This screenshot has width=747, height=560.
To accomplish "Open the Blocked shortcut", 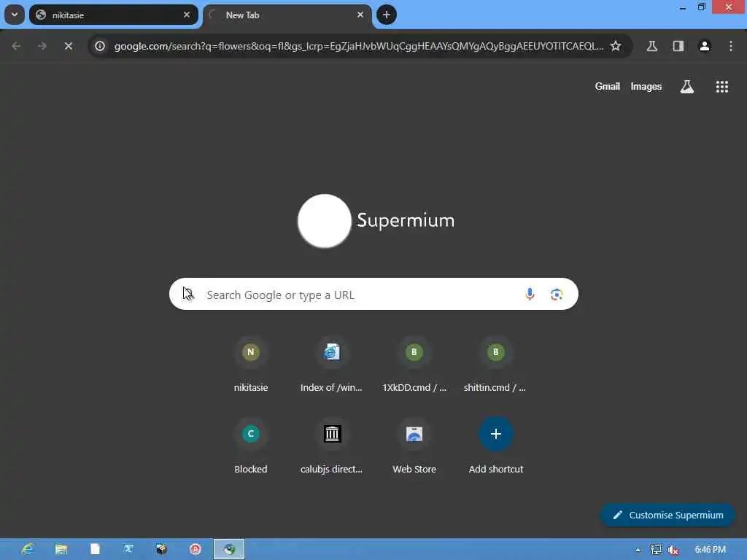I will click(x=251, y=447).
